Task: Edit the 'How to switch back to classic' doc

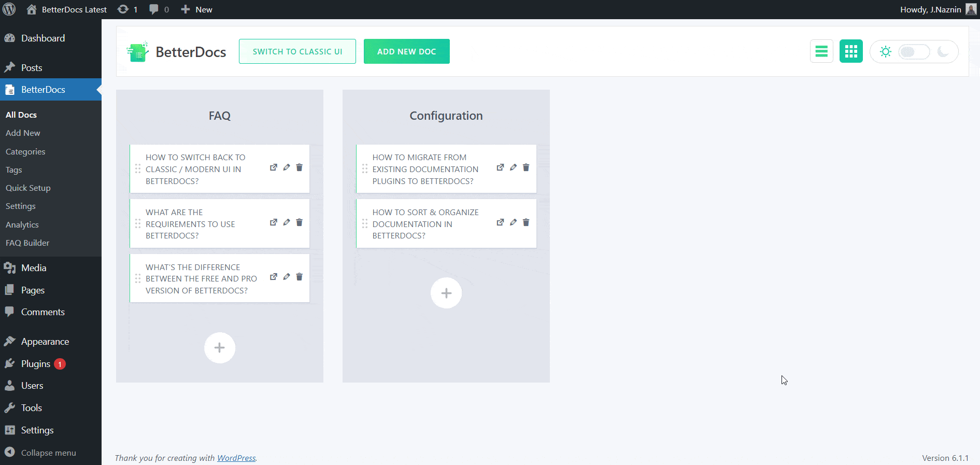Action: tap(287, 167)
